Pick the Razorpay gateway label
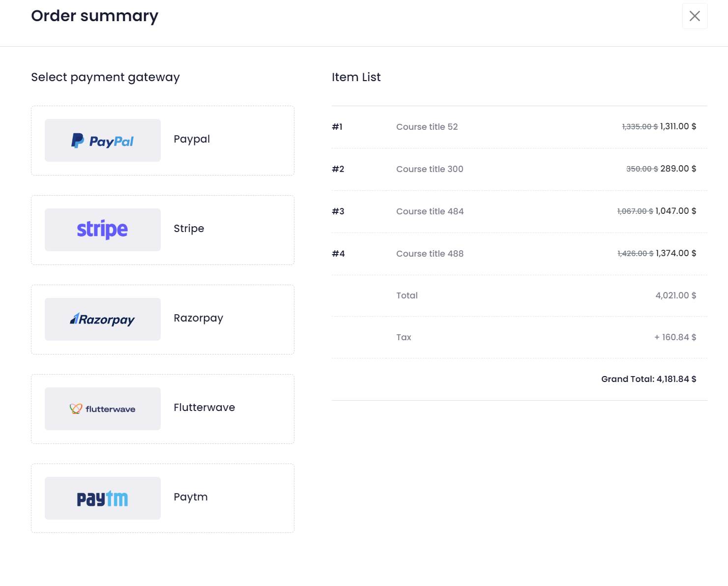The height and width of the screenshot is (586, 728). [x=198, y=318]
